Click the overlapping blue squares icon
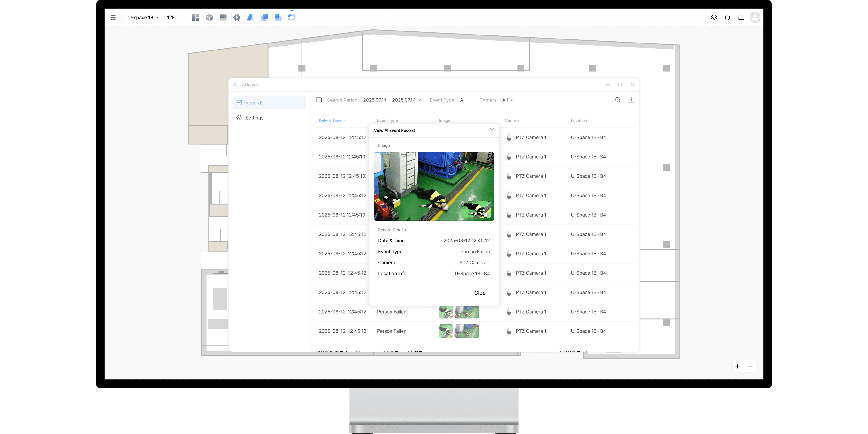The height and width of the screenshot is (434, 868). (x=264, y=18)
